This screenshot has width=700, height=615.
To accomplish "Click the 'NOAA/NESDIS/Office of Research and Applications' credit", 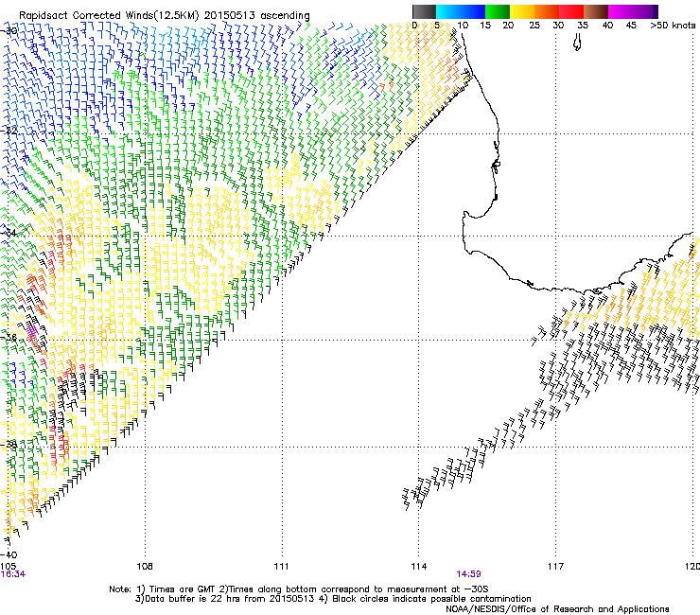I will point(557,609).
